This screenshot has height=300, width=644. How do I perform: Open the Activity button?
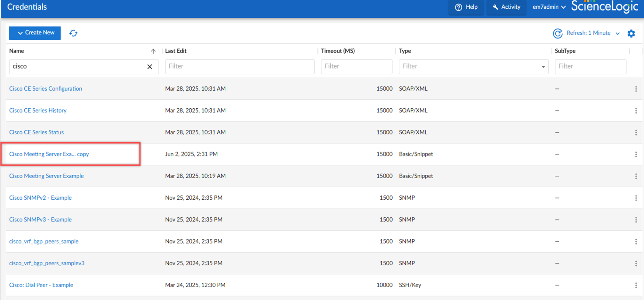pyautogui.click(x=506, y=7)
